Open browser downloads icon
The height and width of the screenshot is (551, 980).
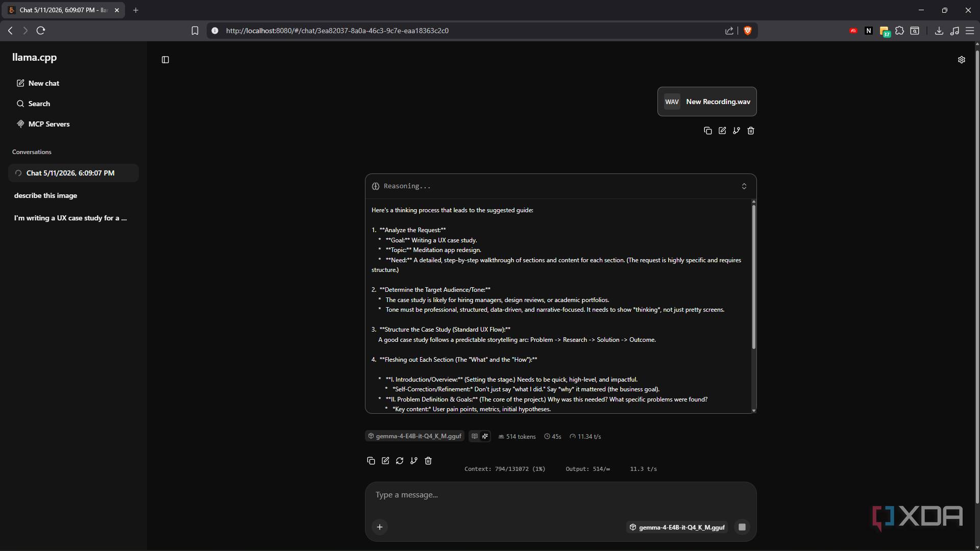pyautogui.click(x=939, y=31)
